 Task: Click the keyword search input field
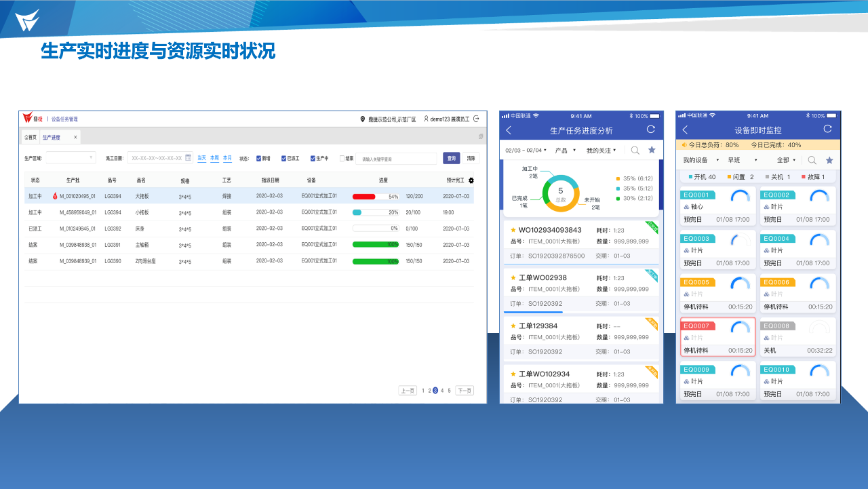(396, 159)
